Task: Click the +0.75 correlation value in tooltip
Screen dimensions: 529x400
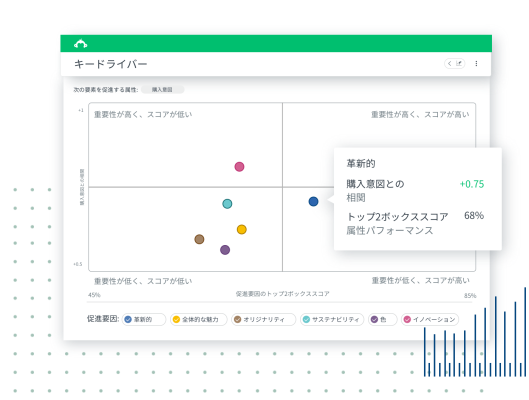Action: [x=472, y=184]
